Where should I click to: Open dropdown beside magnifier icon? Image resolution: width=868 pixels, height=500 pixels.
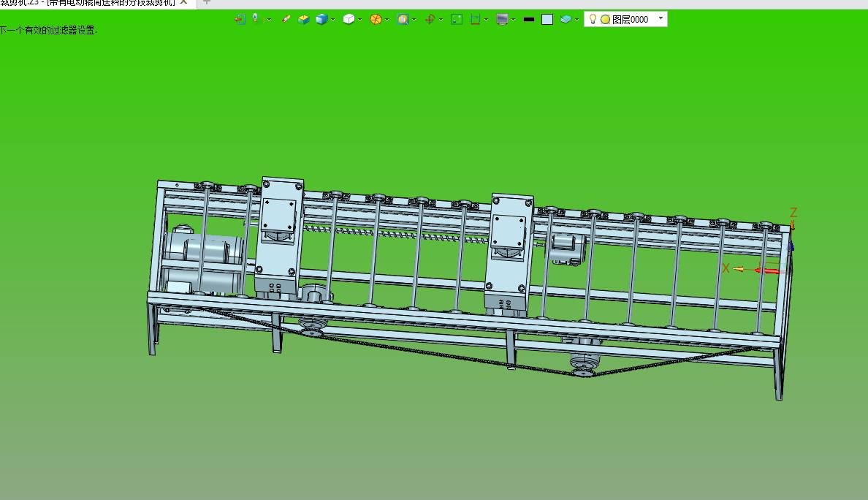pos(414,20)
